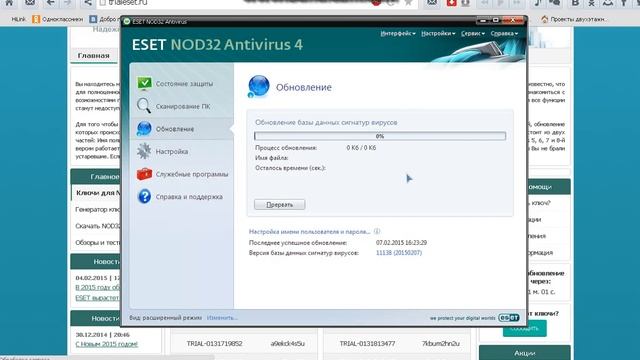Image resolution: width=640 pixels, height=360 pixels.
Task: Click the ESET icon in window title bar
Action: [x=127, y=21]
